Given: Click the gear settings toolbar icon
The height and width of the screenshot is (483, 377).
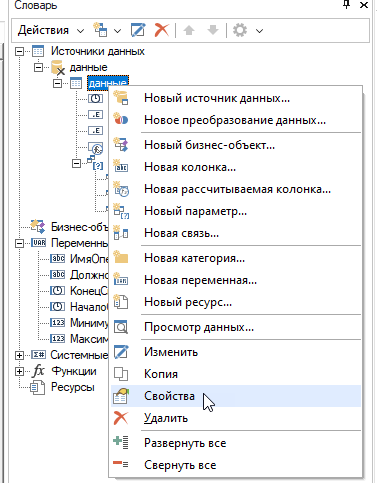Looking at the screenshot, I should 240,30.
